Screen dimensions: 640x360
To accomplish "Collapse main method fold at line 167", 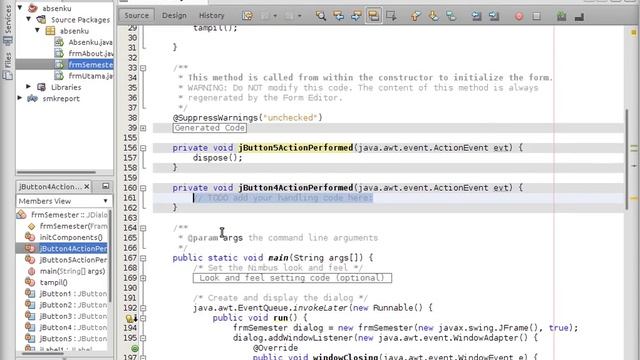I will tap(143, 258).
